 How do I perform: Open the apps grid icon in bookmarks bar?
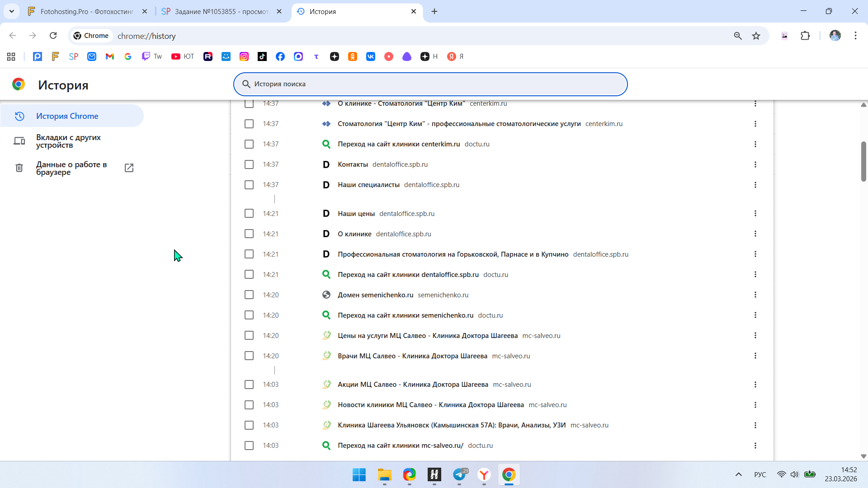point(11,56)
